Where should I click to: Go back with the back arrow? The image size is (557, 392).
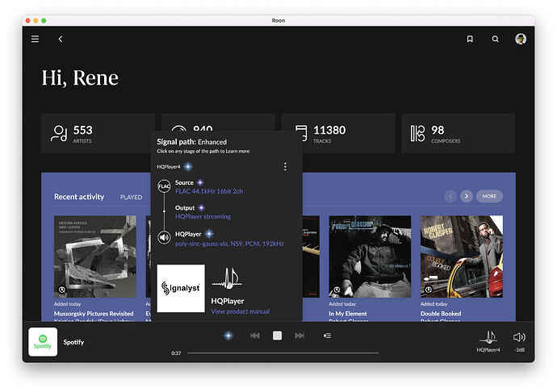click(x=61, y=39)
